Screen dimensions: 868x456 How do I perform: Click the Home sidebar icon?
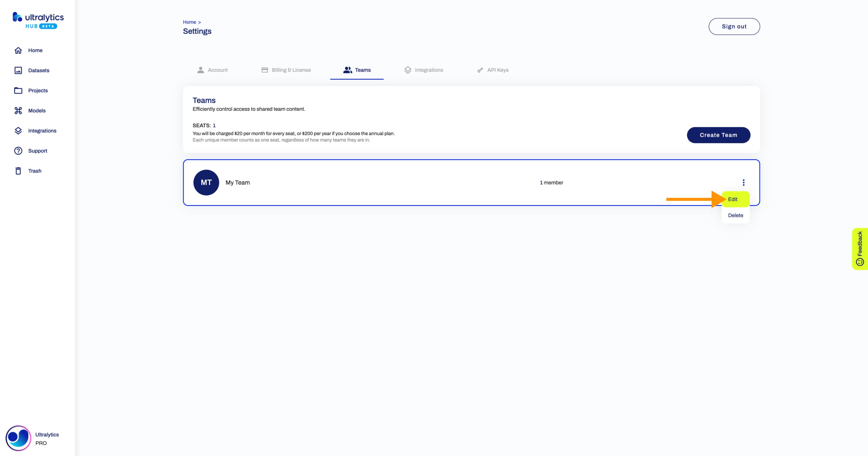coord(18,50)
